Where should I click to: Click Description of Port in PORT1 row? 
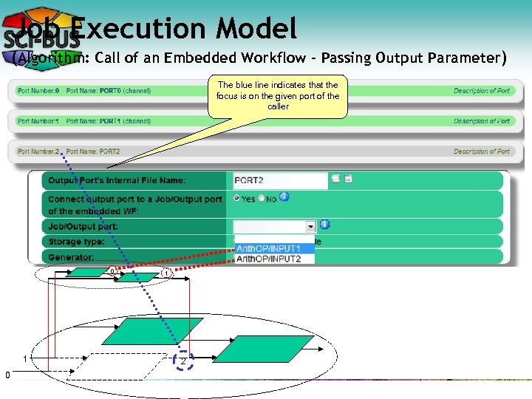click(x=482, y=121)
